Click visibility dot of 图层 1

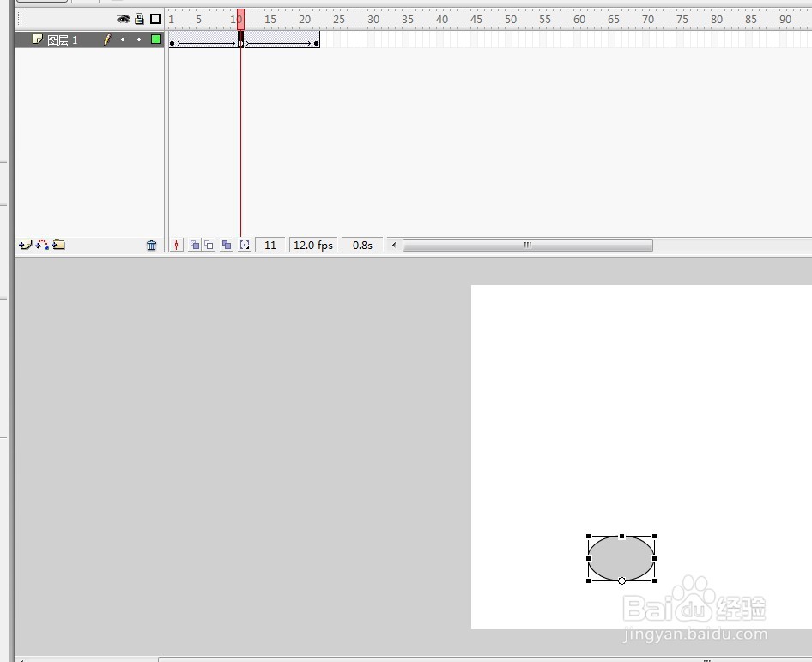pyautogui.click(x=123, y=39)
